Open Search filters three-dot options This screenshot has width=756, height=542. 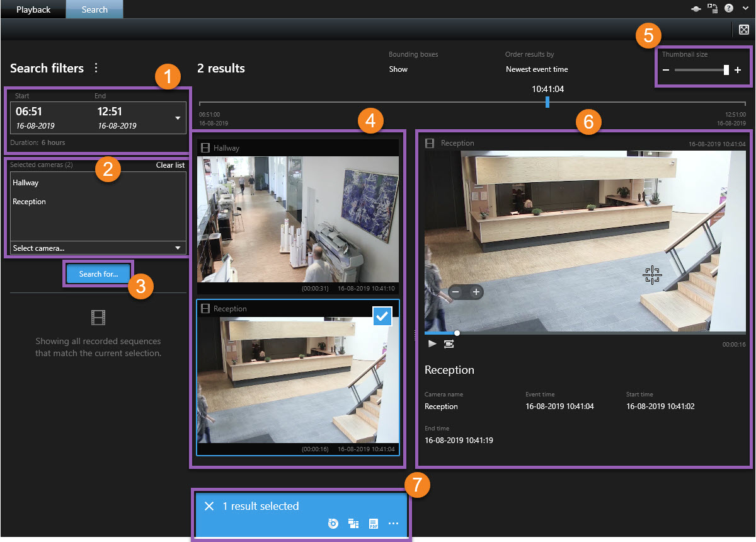click(x=96, y=68)
